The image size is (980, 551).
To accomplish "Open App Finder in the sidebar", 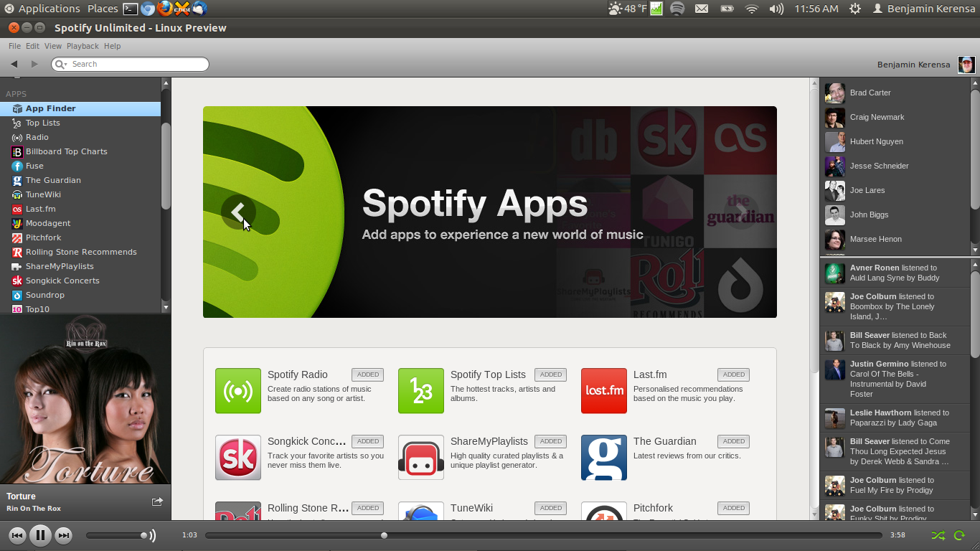I will 80,108.
